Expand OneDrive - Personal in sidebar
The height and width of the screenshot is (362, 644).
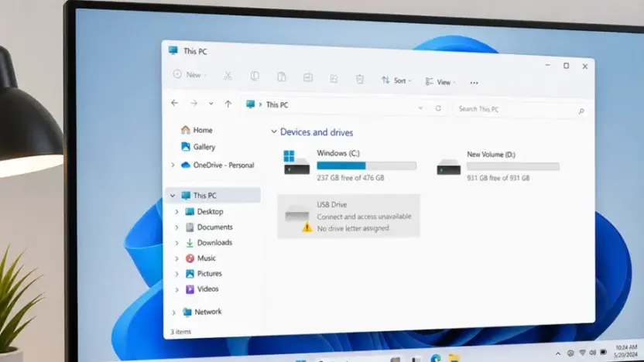(x=173, y=165)
